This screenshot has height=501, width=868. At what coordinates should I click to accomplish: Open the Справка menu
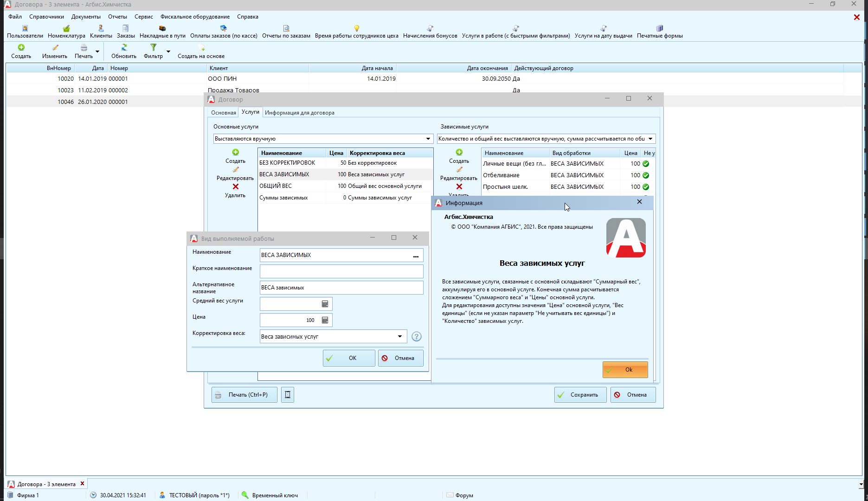click(248, 17)
